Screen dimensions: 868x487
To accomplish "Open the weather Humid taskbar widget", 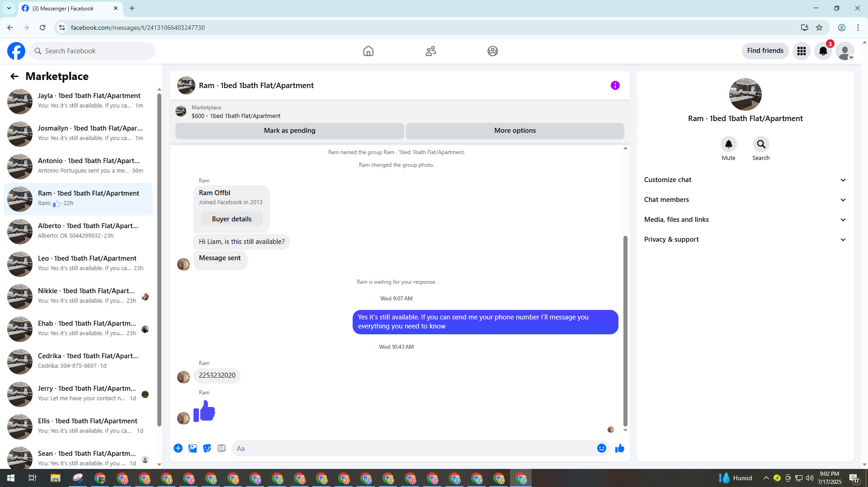I will tap(736, 478).
